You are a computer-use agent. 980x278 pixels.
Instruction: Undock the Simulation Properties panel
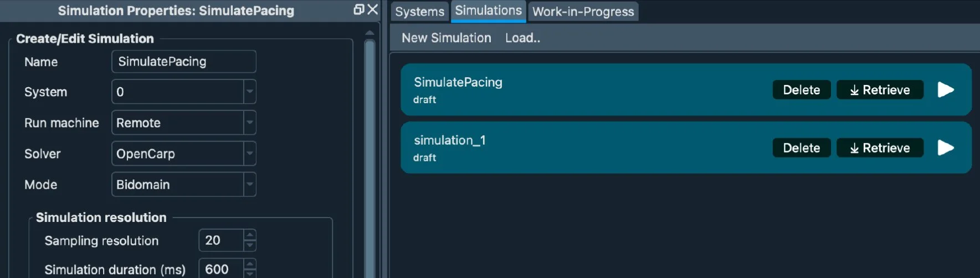(x=358, y=9)
